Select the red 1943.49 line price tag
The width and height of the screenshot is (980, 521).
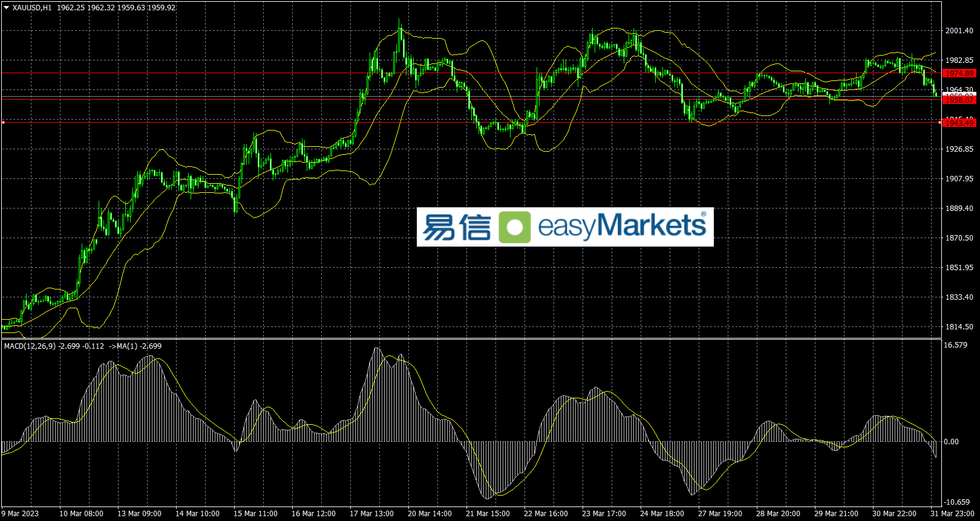[959, 123]
